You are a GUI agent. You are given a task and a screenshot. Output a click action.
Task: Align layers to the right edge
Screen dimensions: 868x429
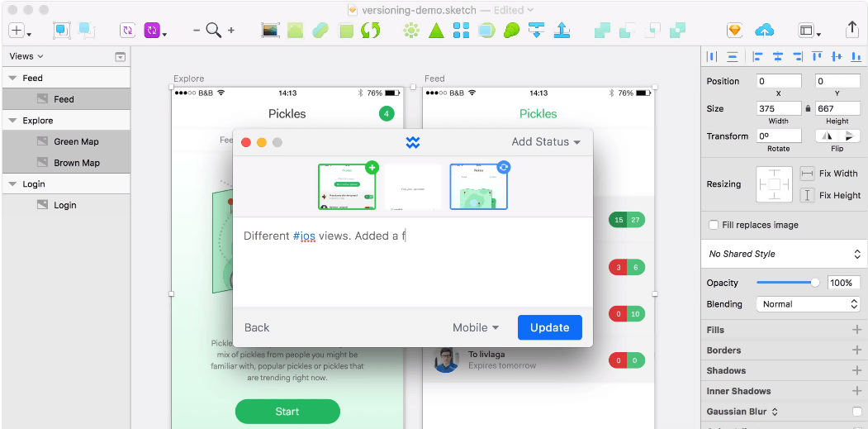[797, 56]
